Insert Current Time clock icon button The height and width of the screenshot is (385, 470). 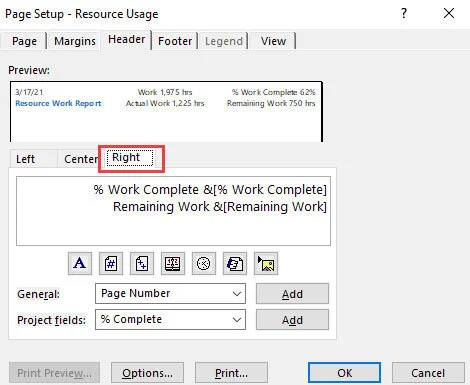204,263
